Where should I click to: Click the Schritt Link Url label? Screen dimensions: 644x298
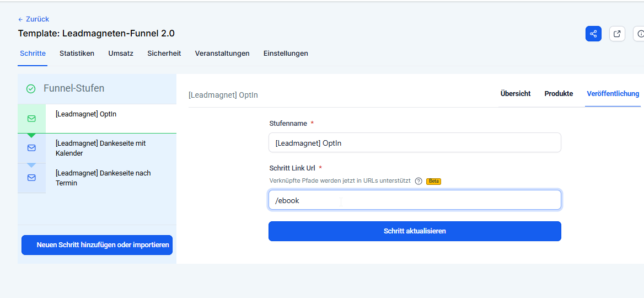(292, 168)
